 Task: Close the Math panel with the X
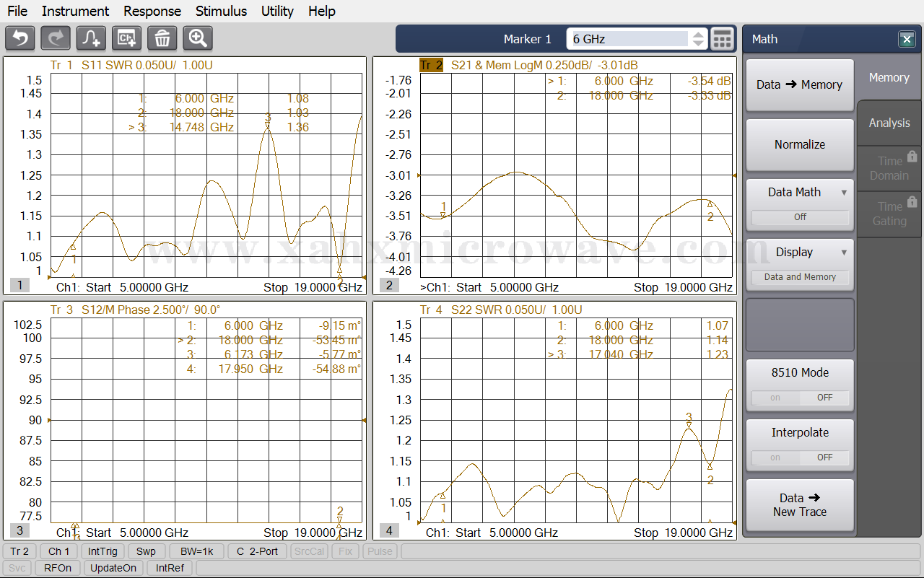coord(907,40)
